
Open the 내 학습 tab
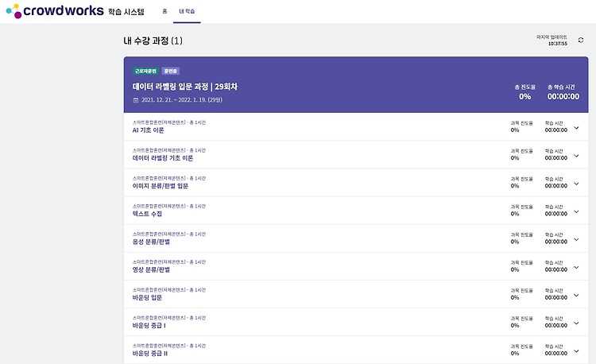pyautogui.click(x=187, y=11)
